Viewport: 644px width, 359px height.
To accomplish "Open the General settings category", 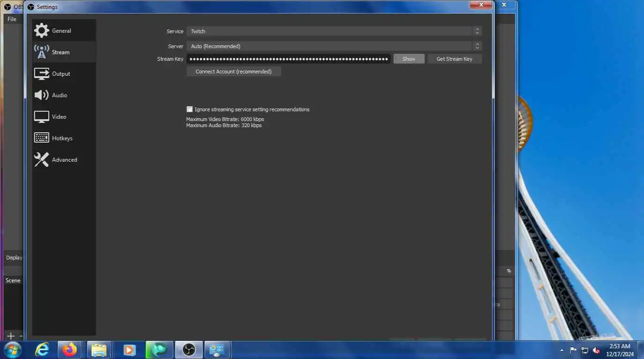I will click(64, 31).
